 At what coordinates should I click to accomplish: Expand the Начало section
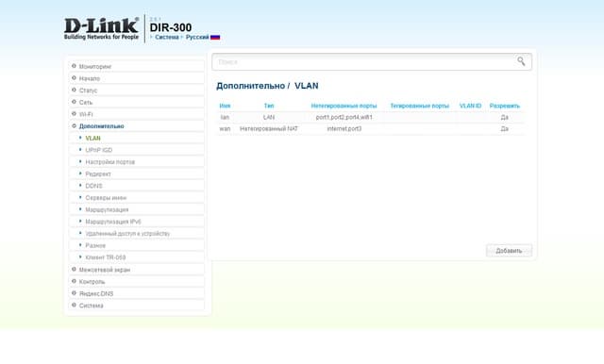click(x=136, y=78)
